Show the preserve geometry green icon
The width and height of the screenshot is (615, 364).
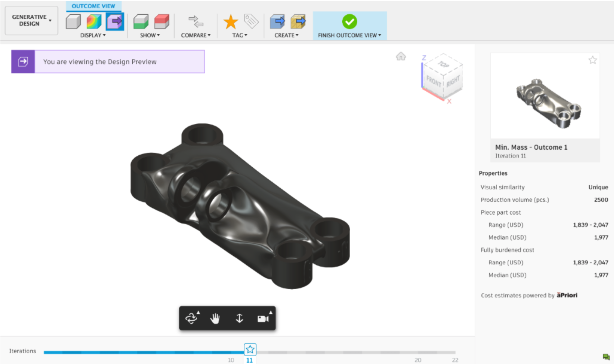[x=141, y=22]
